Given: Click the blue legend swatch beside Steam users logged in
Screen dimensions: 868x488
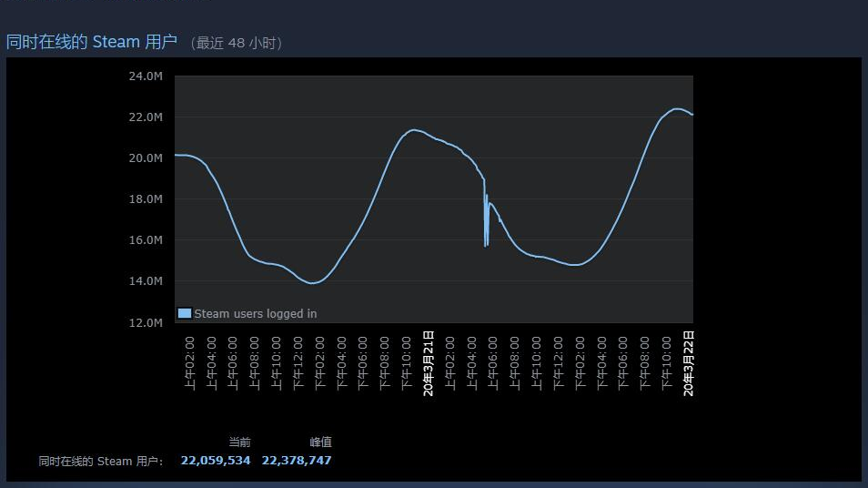Looking at the screenshot, I should [185, 313].
